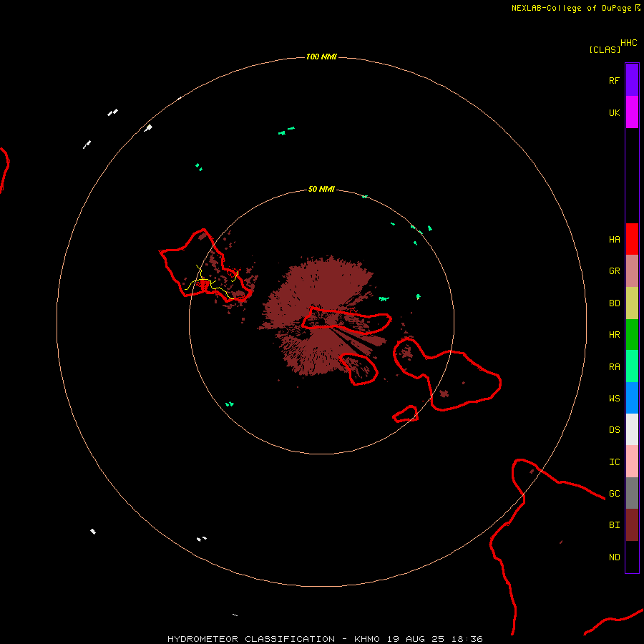Click the 50 NMI range ring label
This screenshot has height=644, width=644.
click(x=321, y=189)
